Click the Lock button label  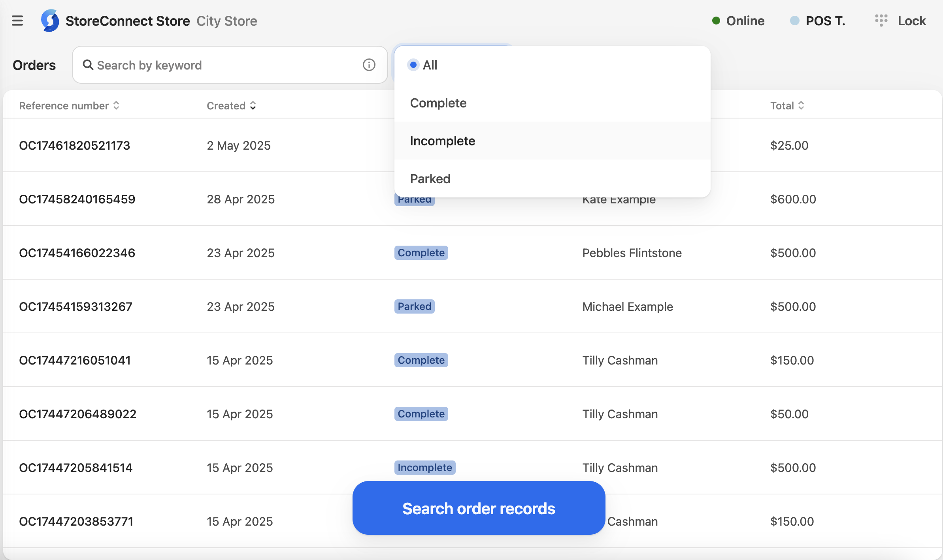pos(911,21)
